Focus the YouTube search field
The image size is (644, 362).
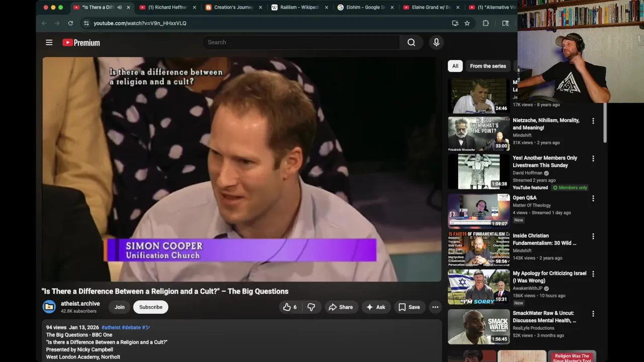point(302,42)
